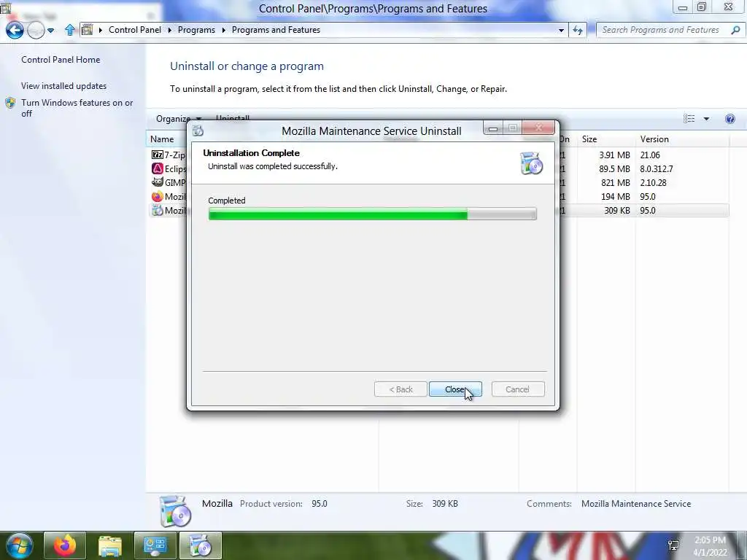Click the search magnifier icon
This screenshot has width=747, height=560.
pyautogui.click(x=735, y=30)
